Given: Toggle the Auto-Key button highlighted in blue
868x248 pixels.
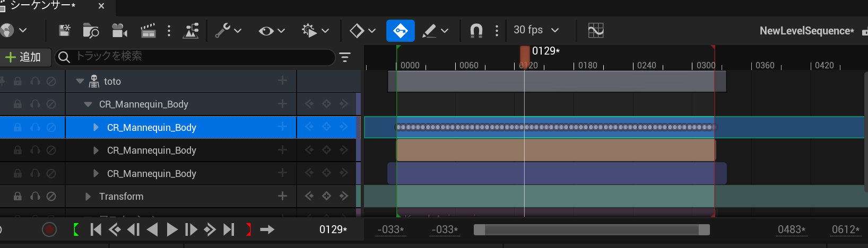Looking at the screenshot, I should tap(400, 31).
